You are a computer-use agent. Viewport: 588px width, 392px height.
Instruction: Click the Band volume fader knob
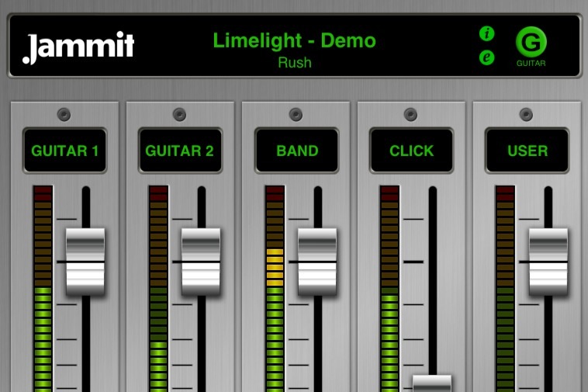click(x=316, y=262)
